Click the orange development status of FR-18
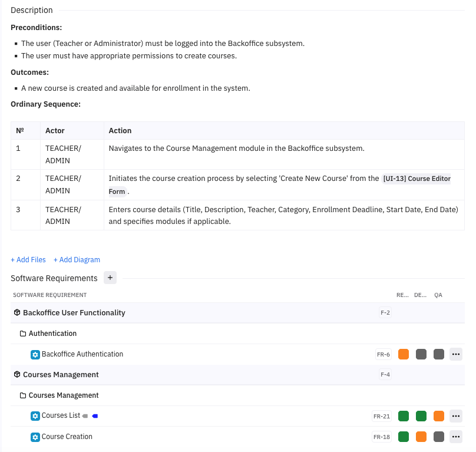476x452 pixels. click(421, 437)
